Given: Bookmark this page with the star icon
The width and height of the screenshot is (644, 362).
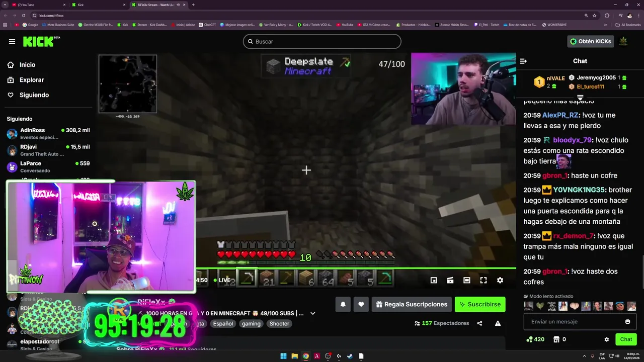Looking at the screenshot, I should (595, 15).
